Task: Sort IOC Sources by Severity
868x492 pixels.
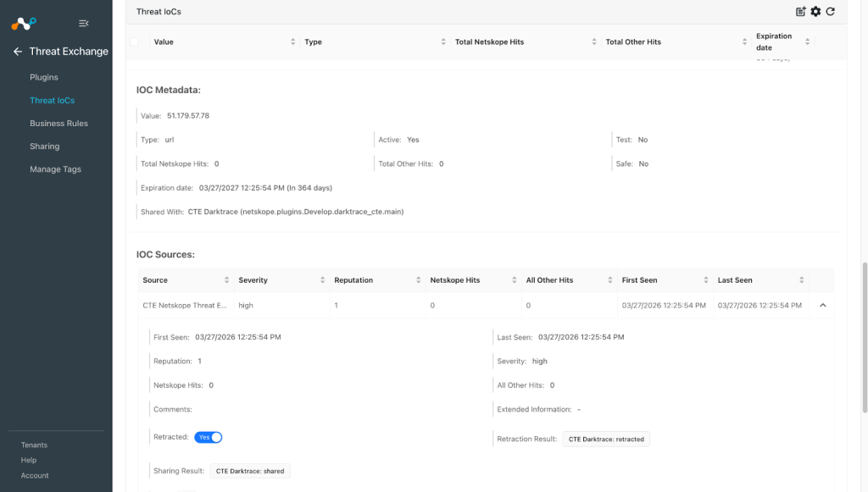Action: 322,280
